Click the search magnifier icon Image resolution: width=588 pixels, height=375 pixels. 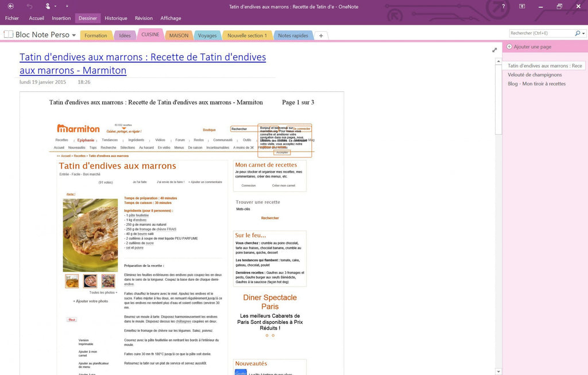click(578, 33)
